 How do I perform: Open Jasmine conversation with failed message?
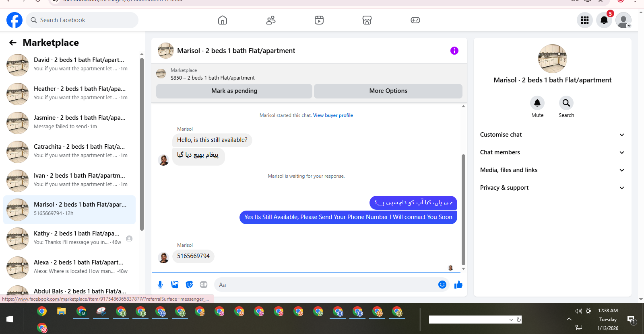[x=69, y=123]
